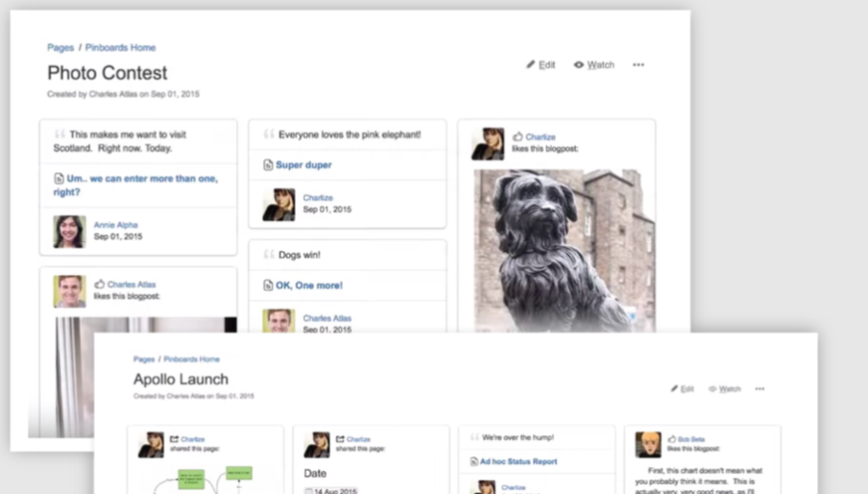
Task: Open the flowchart diagram preview
Action: pos(203,480)
